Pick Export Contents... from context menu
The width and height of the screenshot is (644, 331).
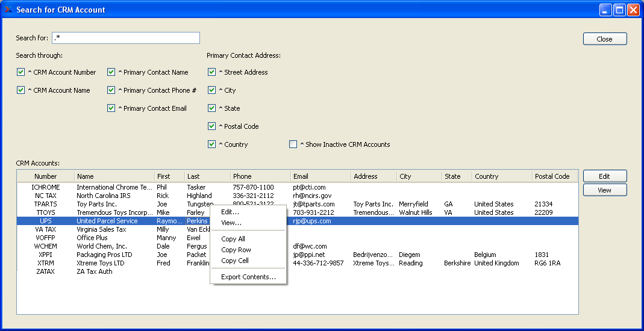click(x=248, y=277)
